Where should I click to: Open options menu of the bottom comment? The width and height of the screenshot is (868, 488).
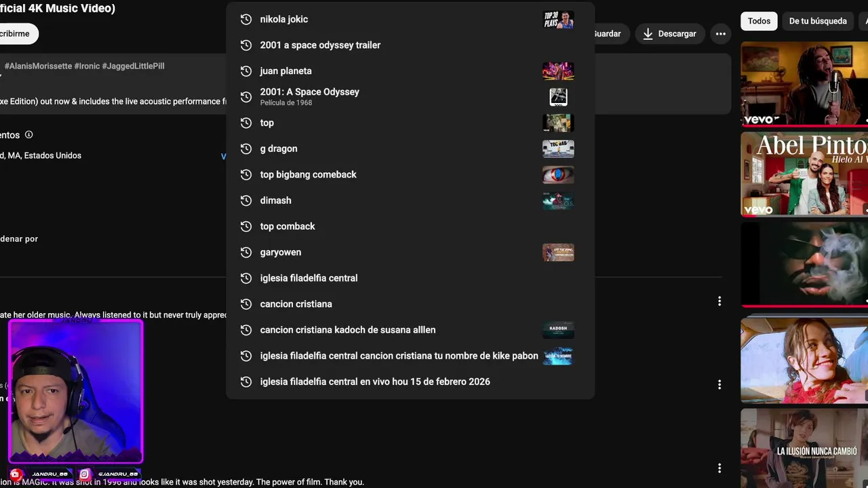tap(719, 468)
